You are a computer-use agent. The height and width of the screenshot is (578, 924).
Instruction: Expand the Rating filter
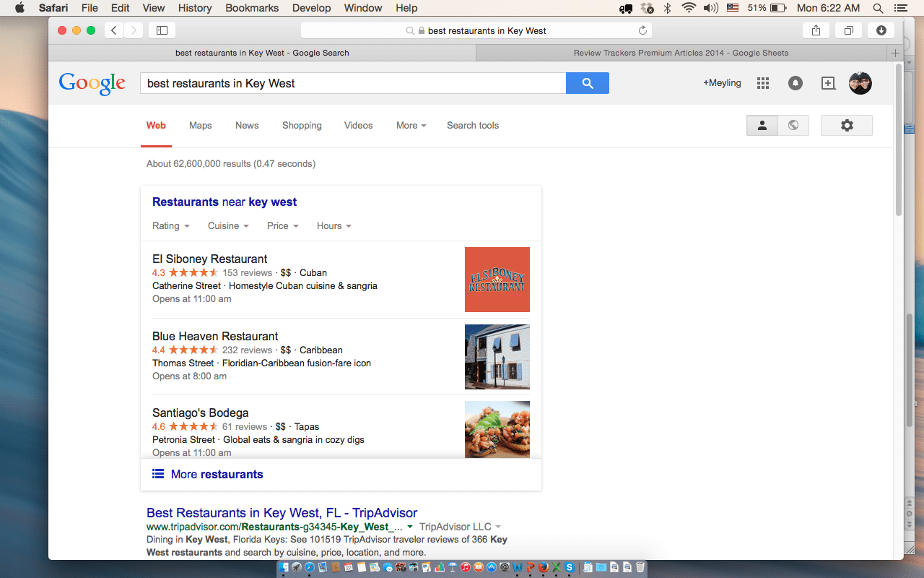click(x=171, y=225)
